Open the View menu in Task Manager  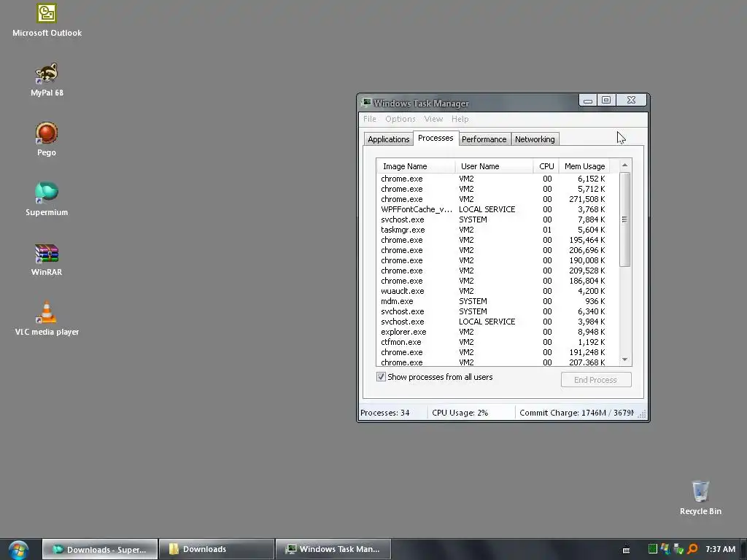coord(433,119)
